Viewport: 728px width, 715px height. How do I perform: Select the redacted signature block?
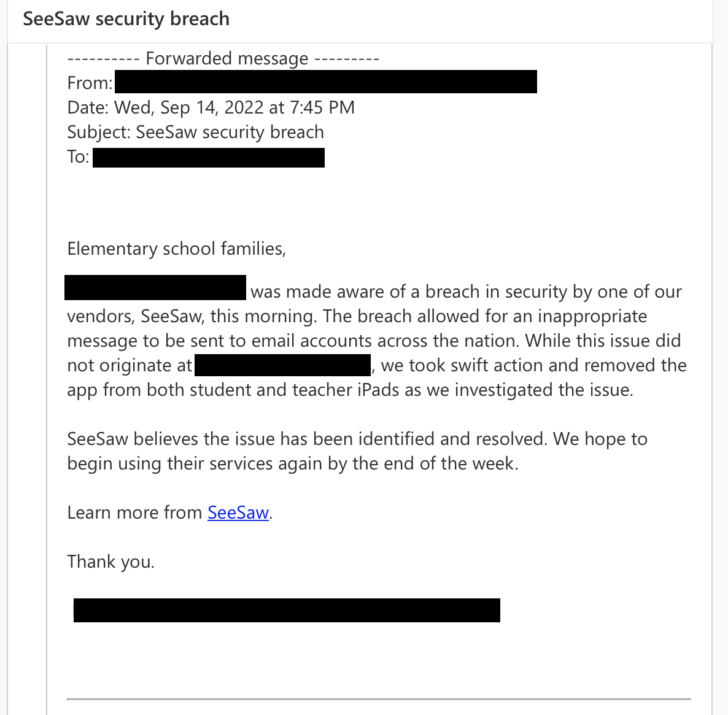[287, 611]
